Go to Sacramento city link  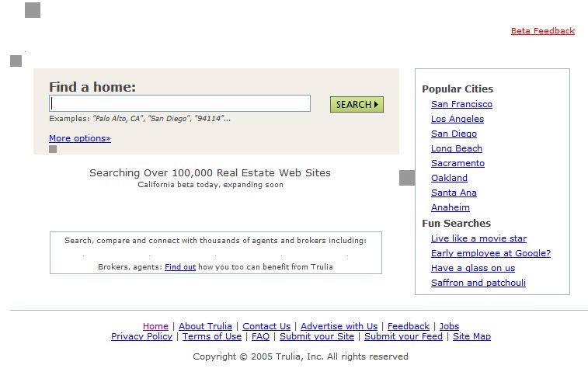(458, 163)
